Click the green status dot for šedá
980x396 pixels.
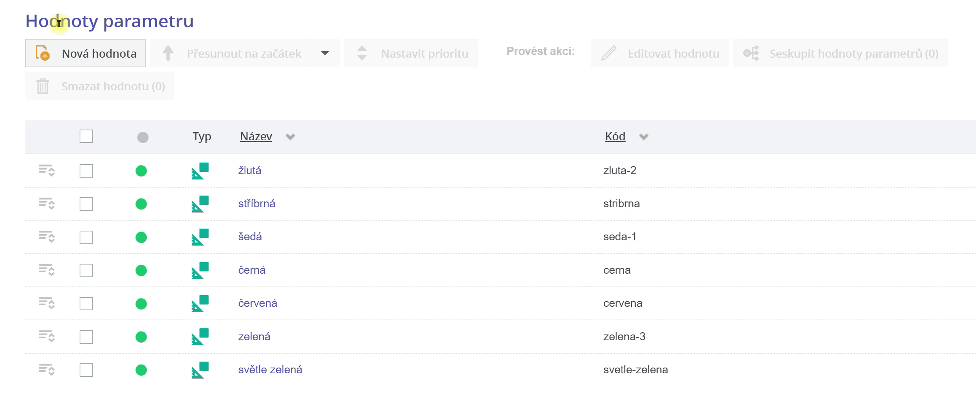tap(141, 237)
